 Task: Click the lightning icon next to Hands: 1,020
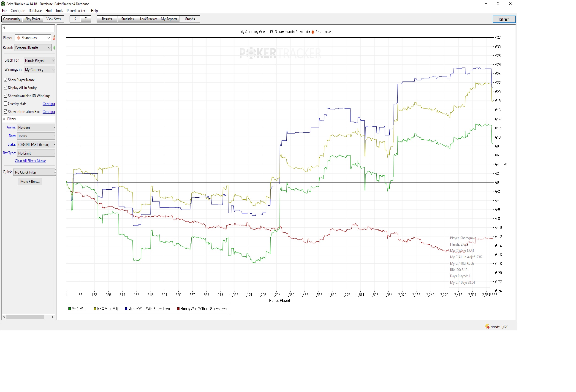point(487,327)
